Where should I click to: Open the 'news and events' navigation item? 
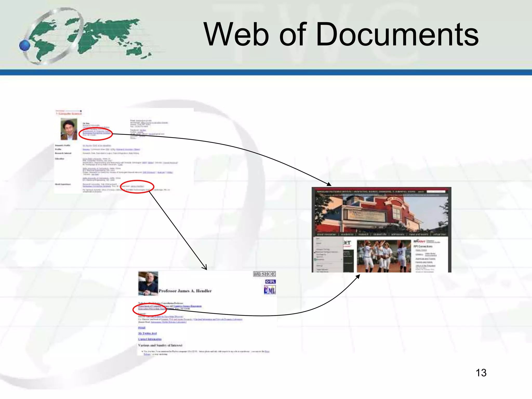[x=418, y=234]
